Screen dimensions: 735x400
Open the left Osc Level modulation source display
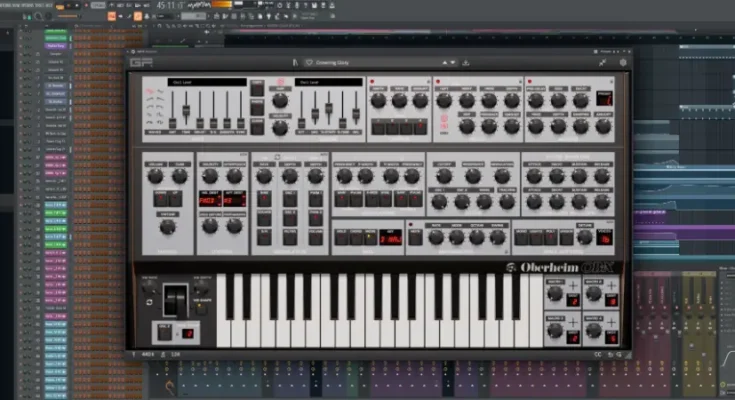pyautogui.click(x=208, y=82)
